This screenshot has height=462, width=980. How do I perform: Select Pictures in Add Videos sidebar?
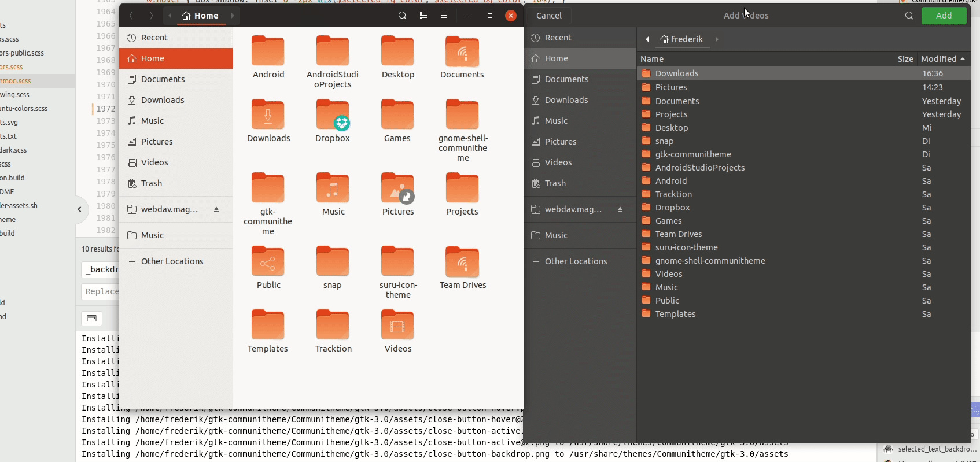(x=580, y=142)
